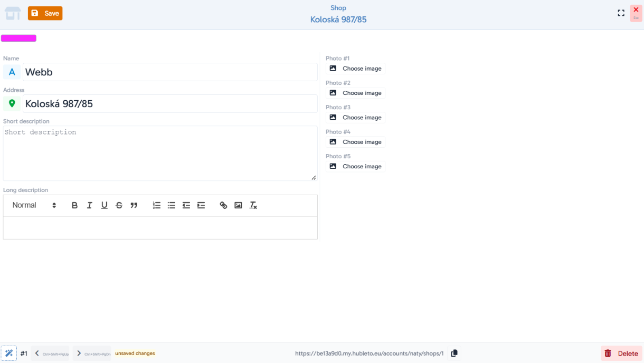Choose an image for Photo #4
644x363 pixels.
point(356,142)
